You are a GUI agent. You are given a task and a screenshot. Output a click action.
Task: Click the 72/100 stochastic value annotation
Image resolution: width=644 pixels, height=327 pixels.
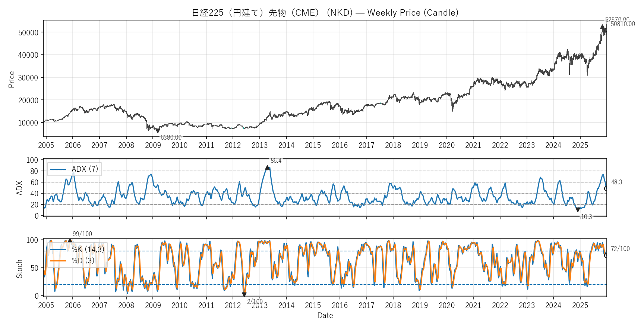pyautogui.click(x=620, y=249)
